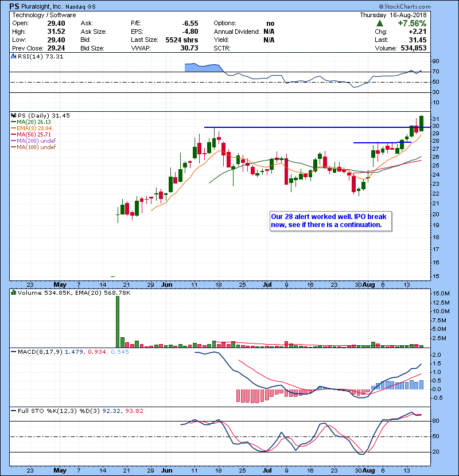This screenshot has height=476, width=459.
Task: Click the '28 alert worked well' annotation box
Action: (330, 221)
